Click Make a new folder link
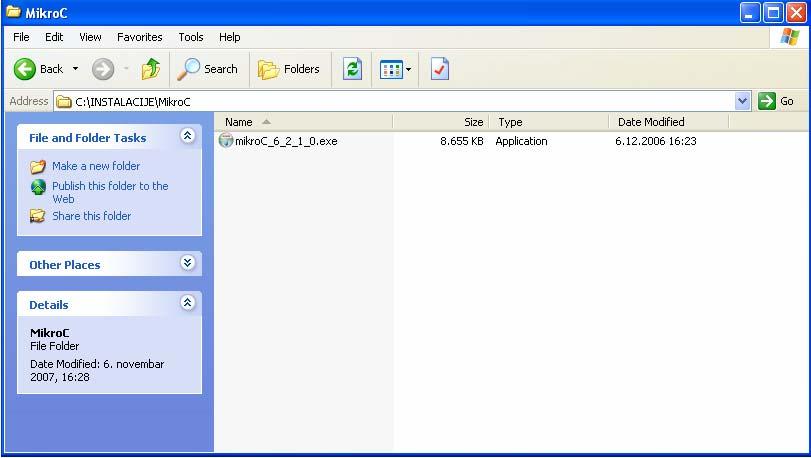The width and height of the screenshot is (811, 458). [96, 166]
